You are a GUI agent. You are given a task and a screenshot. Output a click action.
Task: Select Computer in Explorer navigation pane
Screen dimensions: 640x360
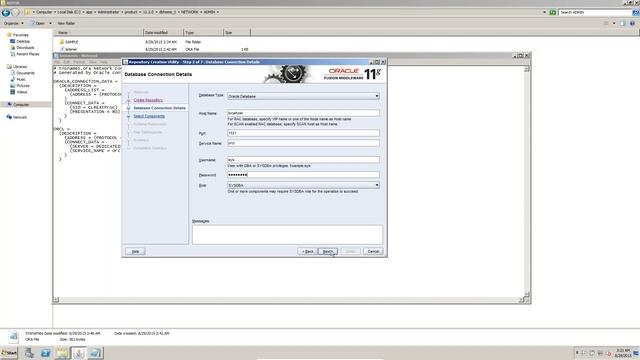point(21,104)
